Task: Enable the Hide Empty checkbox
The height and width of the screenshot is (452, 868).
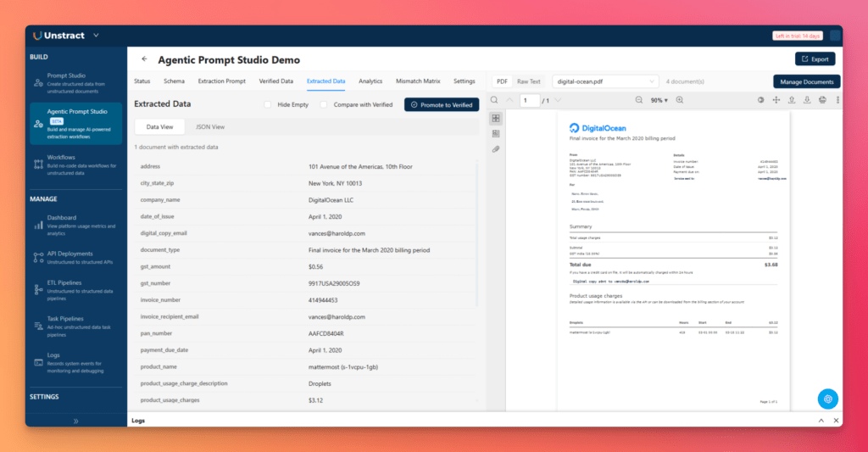Action: click(269, 104)
